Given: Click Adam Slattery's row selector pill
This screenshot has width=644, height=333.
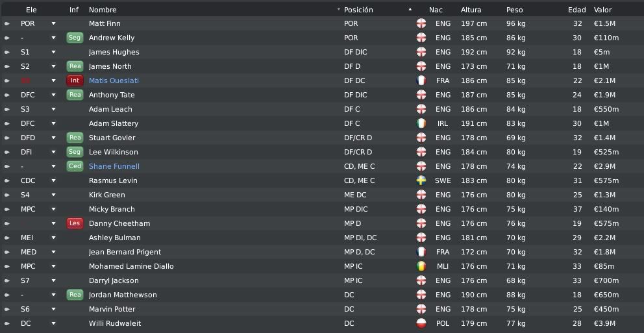Looking at the screenshot, I should (7, 123).
